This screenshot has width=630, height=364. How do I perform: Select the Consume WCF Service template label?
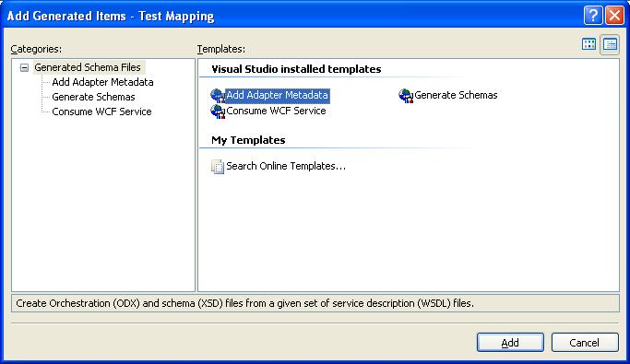coord(276,111)
